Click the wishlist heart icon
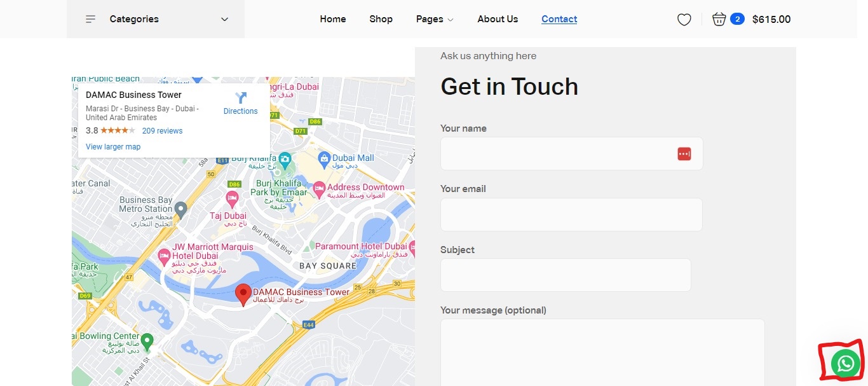The image size is (868, 386). (684, 20)
